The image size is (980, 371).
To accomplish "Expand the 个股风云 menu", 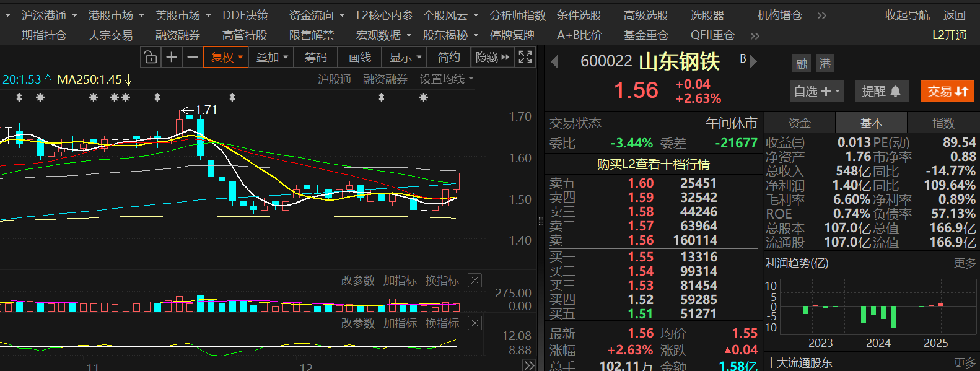I will [x=450, y=15].
